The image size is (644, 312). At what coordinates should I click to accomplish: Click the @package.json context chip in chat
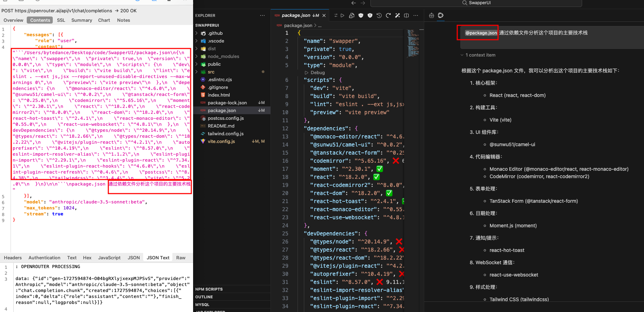click(481, 33)
